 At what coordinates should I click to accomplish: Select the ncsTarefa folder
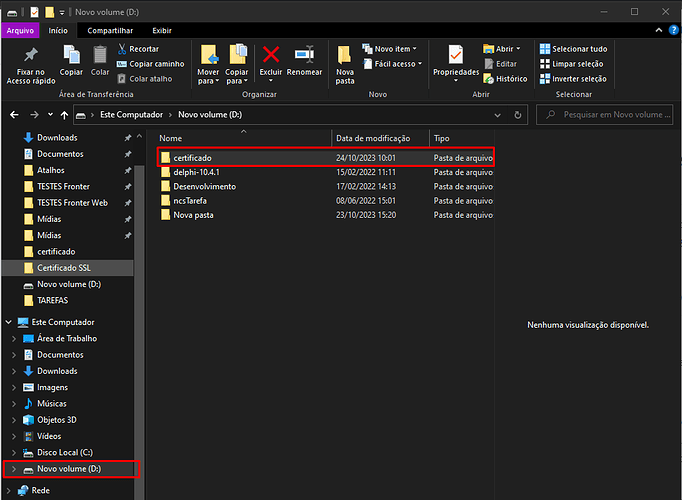(x=326, y=201)
